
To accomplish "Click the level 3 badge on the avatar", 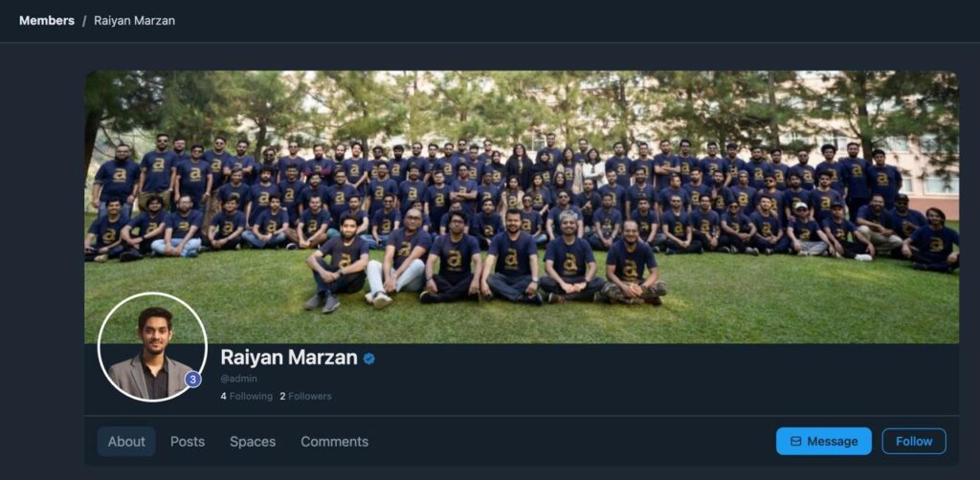I will [x=193, y=379].
